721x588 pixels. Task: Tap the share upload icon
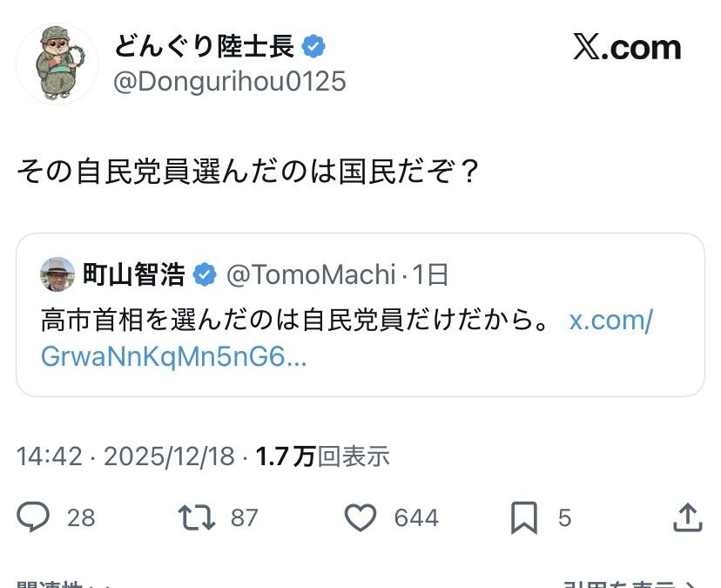coord(687,517)
